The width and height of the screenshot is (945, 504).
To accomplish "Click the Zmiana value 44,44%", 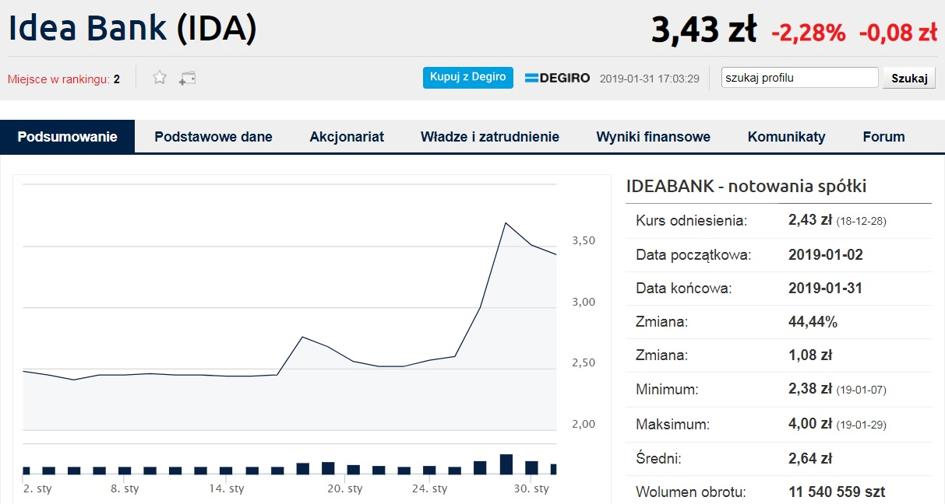I will pyautogui.click(x=812, y=322).
